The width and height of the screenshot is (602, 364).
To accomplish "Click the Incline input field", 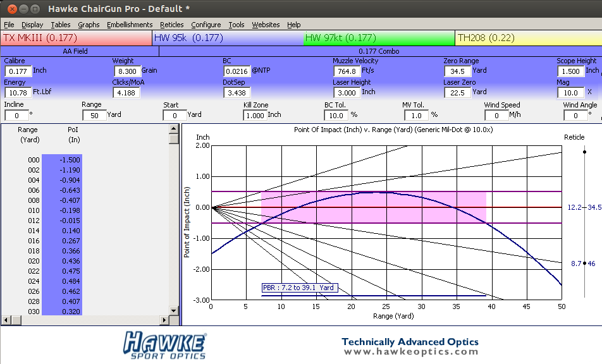I will pos(16,116).
